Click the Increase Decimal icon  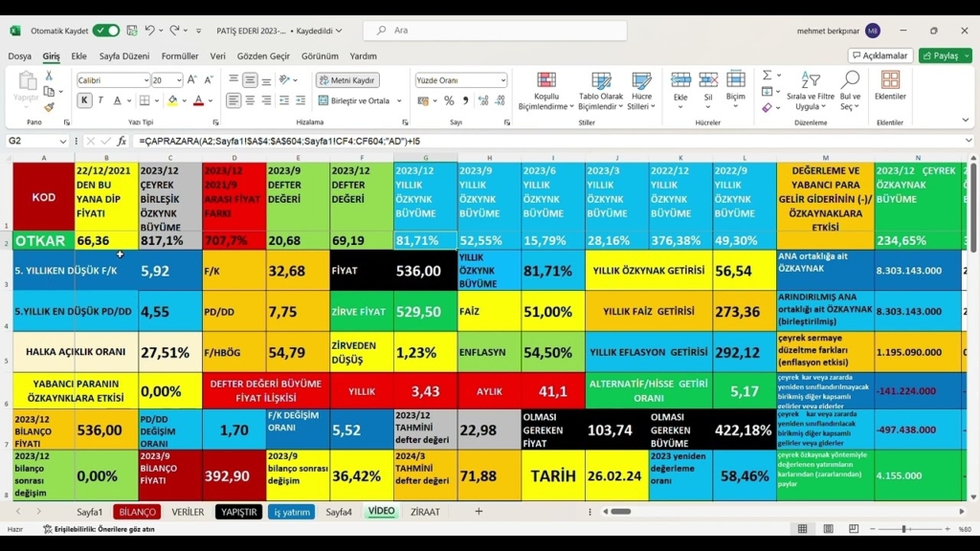coord(483,100)
